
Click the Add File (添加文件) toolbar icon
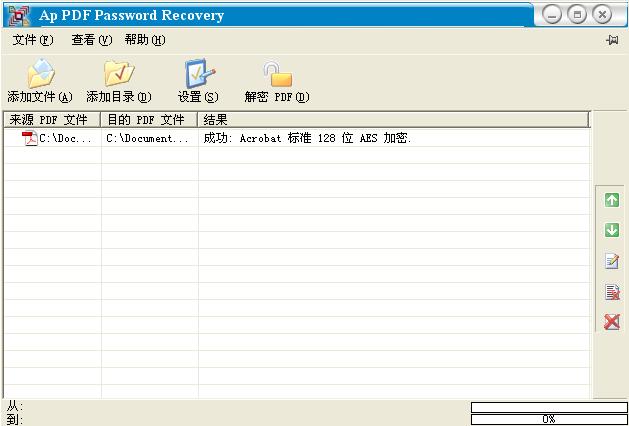[41, 73]
